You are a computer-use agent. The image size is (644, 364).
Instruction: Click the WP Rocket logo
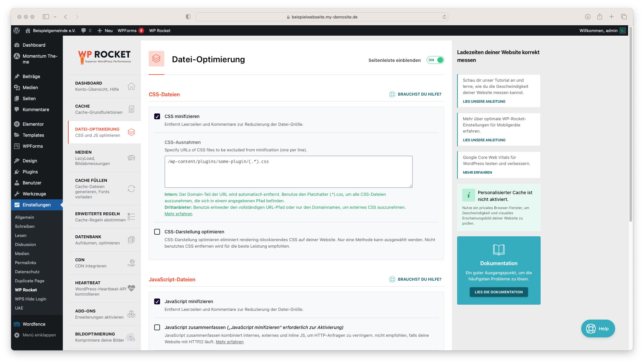pos(104,57)
